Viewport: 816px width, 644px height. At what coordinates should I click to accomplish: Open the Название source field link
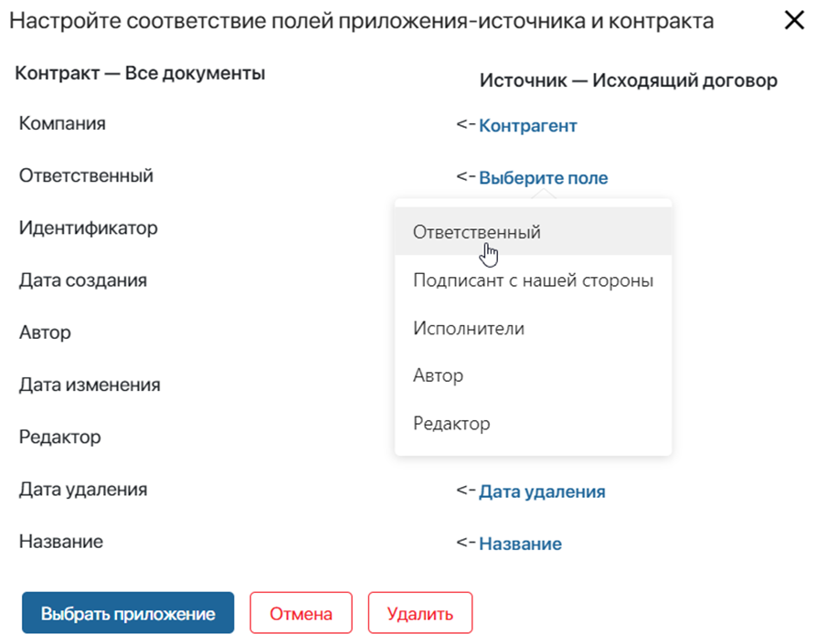point(521,544)
